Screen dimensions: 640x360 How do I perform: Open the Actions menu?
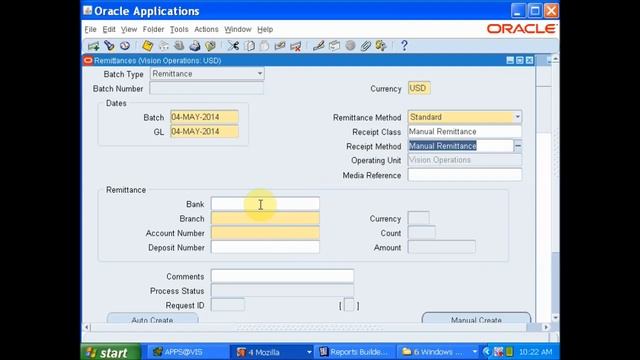point(206,29)
